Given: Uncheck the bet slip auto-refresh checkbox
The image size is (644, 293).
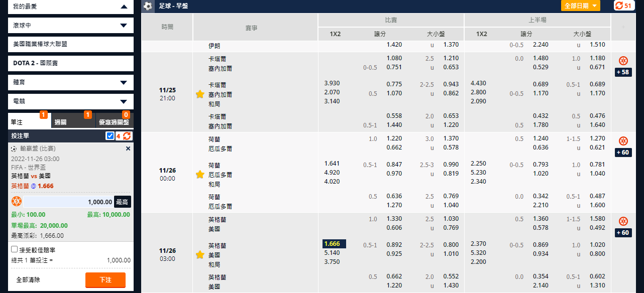Looking at the screenshot, I should 110,136.
